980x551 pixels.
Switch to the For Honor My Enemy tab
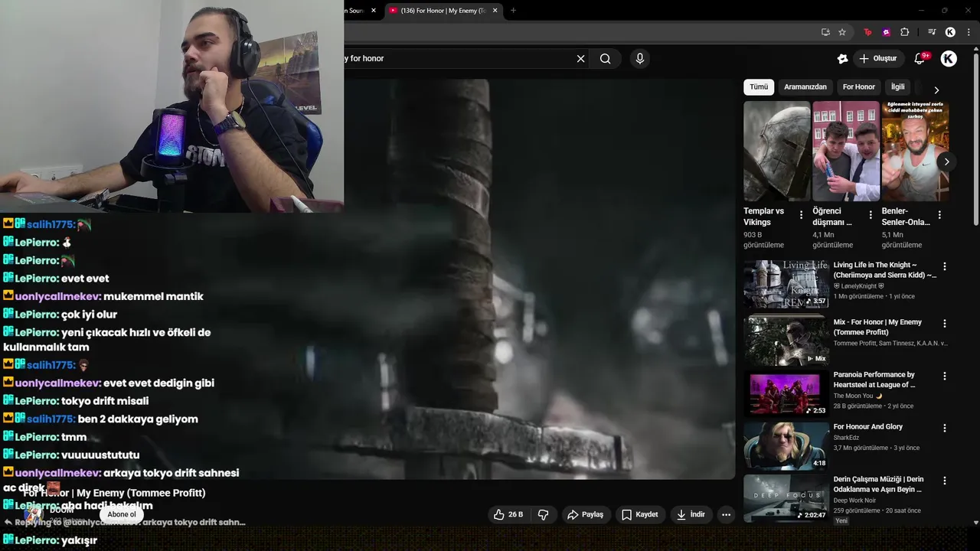tap(443, 11)
